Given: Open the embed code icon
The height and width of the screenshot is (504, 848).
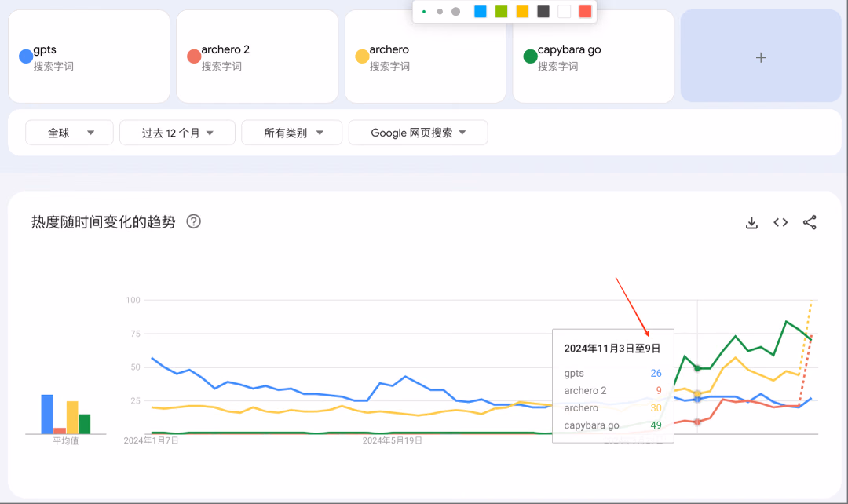Looking at the screenshot, I should 780,222.
